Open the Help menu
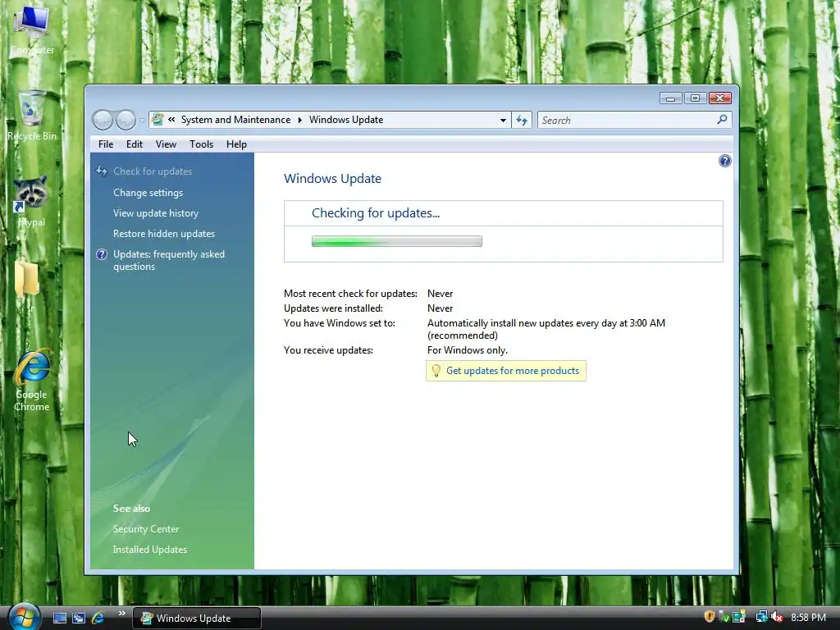The image size is (840, 630). click(x=236, y=144)
